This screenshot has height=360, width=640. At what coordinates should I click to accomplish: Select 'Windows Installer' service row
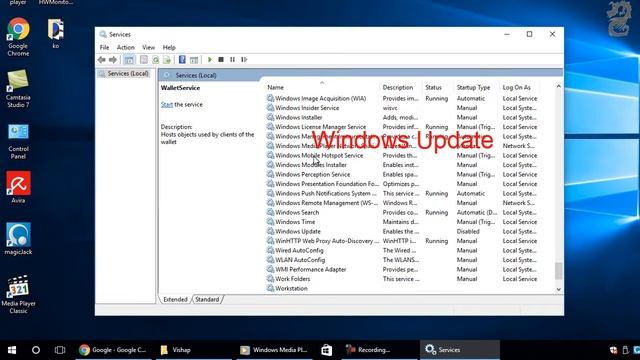coord(402,117)
